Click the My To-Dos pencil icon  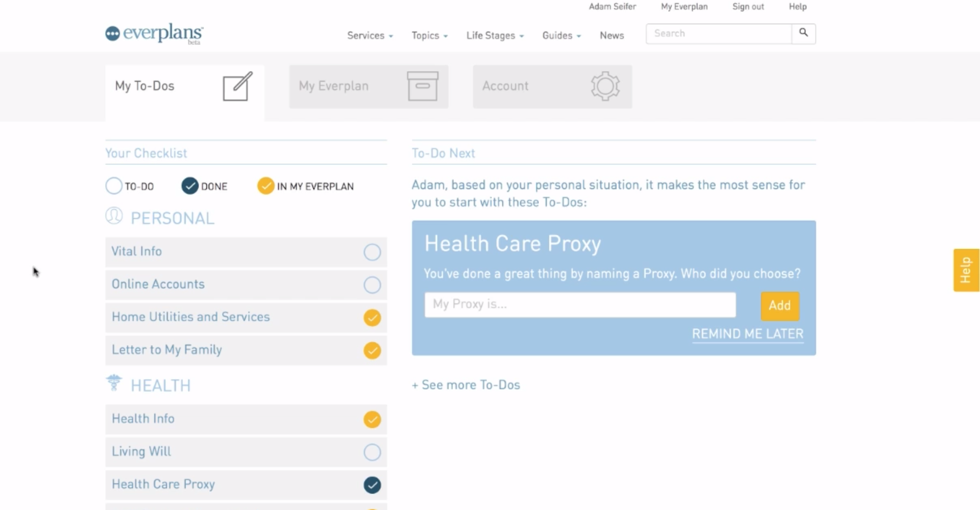238,86
